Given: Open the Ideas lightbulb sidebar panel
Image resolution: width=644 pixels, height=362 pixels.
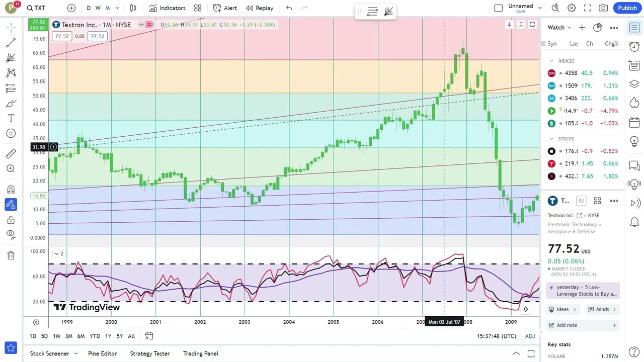Looking at the screenshot, I should 634,141.
